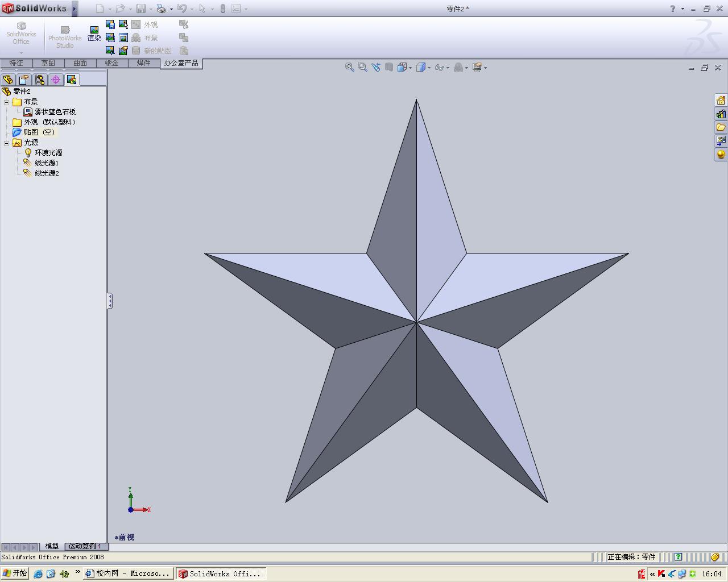Click the Zoom to Area view icon
Screen dimensions: 728x582
(x=363, y=67)
